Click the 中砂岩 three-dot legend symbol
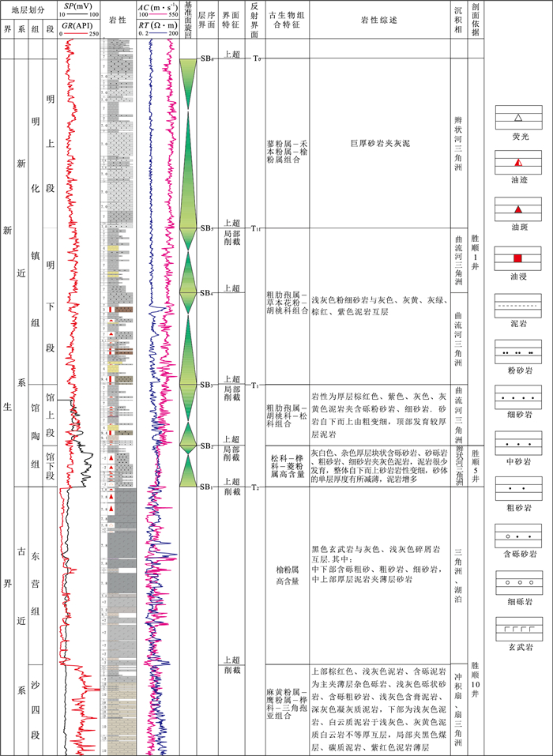 coord(518,444)
